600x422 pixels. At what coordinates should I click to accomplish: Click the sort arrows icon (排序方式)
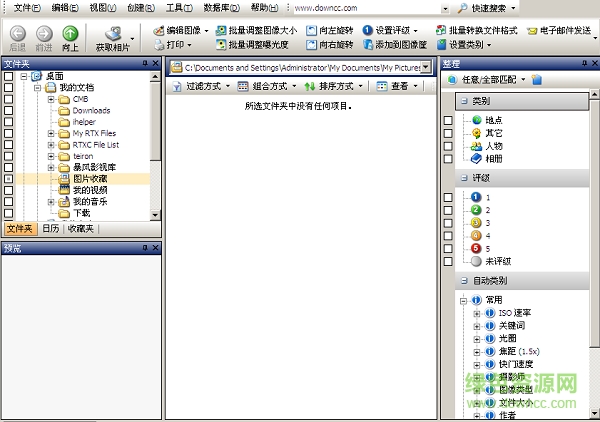click(x=310, y=86)
